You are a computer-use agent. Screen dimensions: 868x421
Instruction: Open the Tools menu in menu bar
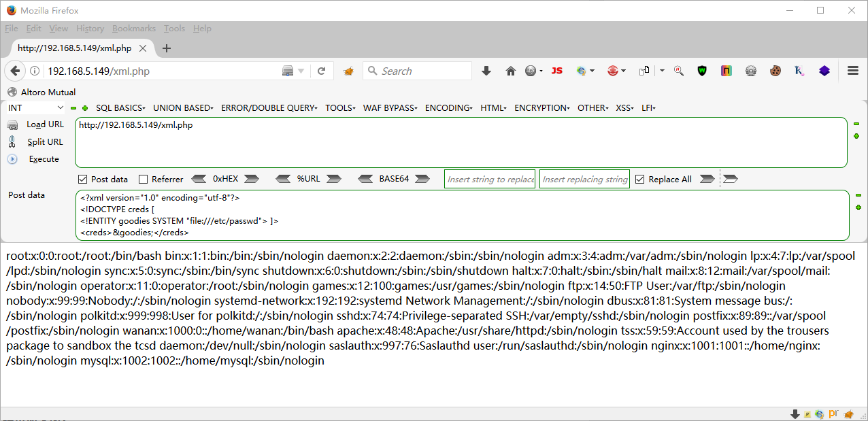pyautogui.click(x=174, y=29)
